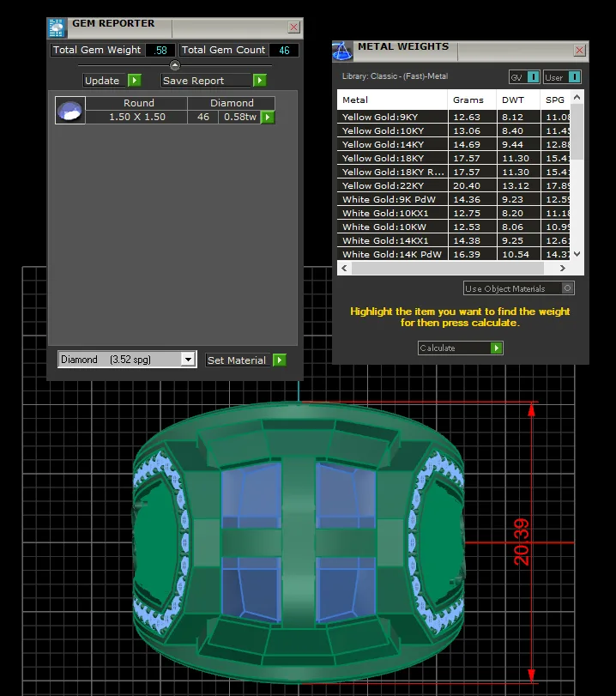Click metal list scroll down arrow

[x=577, y=254]
